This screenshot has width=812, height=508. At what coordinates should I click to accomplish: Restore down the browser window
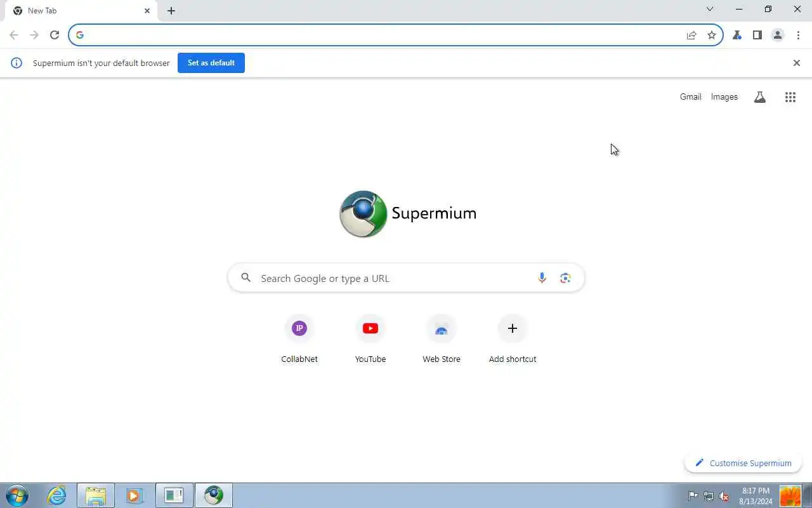pyautogui.click(x=768, y=9)
